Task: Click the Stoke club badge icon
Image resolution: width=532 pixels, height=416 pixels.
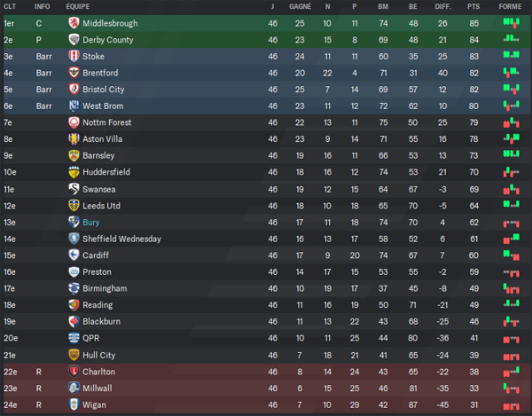Action: coord(74,56)
